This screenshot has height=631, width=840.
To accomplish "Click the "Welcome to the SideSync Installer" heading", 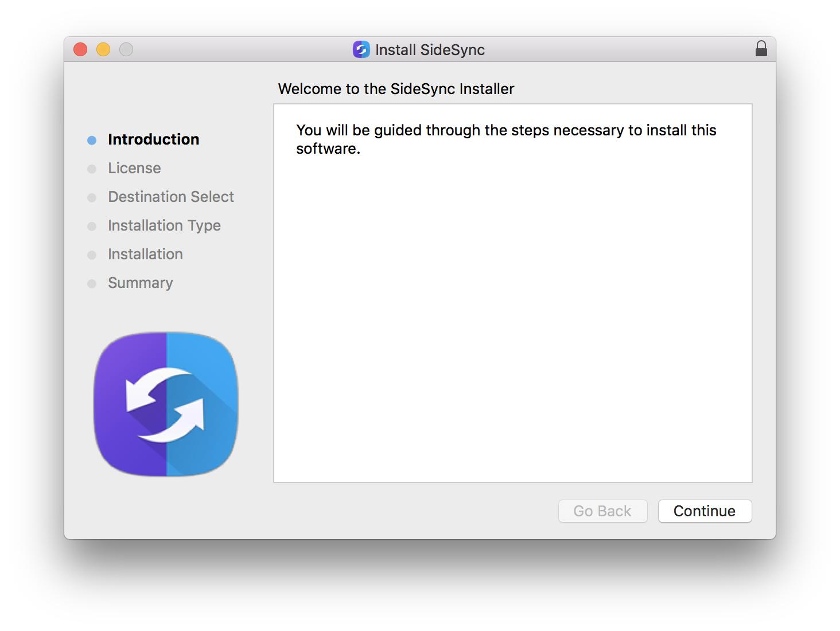I will 396,89.
